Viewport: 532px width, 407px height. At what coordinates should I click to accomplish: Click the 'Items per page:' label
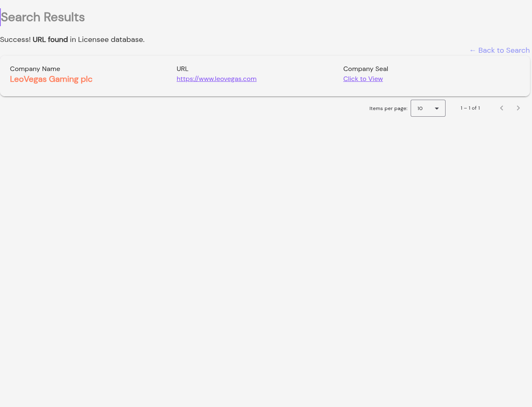(x=388, y=108)
